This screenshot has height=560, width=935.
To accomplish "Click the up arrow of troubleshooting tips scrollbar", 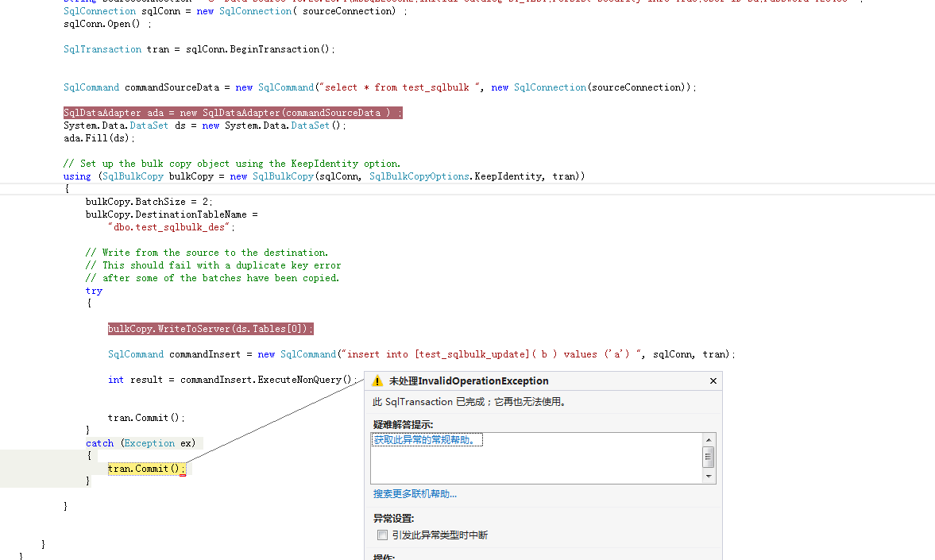I will (709, 440).
